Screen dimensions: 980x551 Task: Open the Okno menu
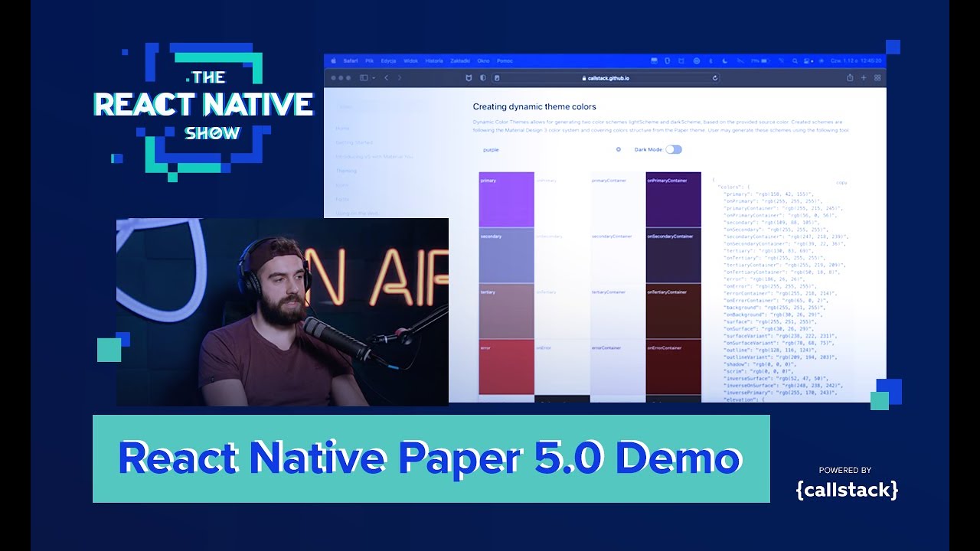tap(483, 60)
